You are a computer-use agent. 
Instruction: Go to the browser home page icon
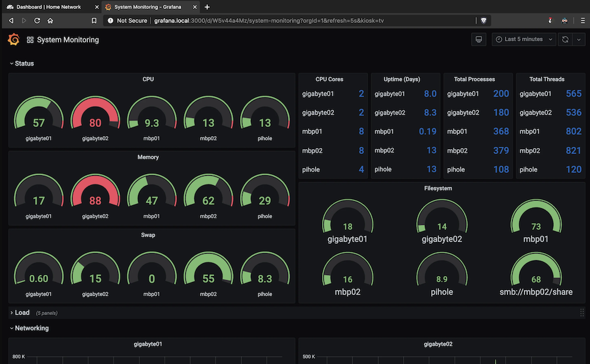click(x=51, y=20)
